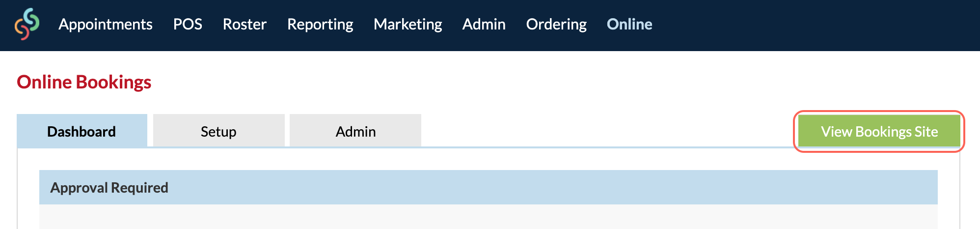
Task: Click the blue divider line beneath the tabs
Action: click(609, 147)
